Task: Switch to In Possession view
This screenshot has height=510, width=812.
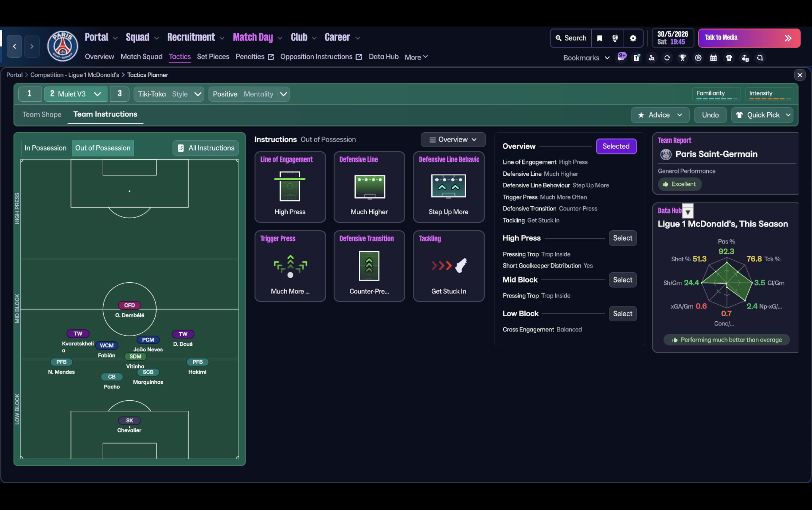Action: [45, 148]
